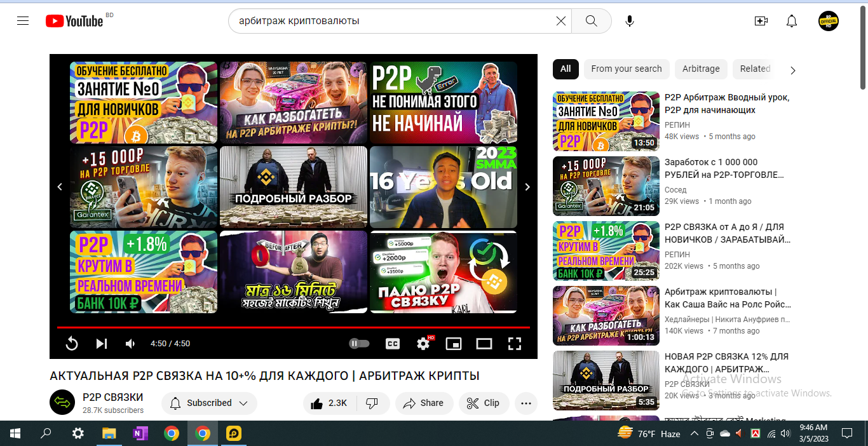Skip to the next video

[x=102, y=344]
